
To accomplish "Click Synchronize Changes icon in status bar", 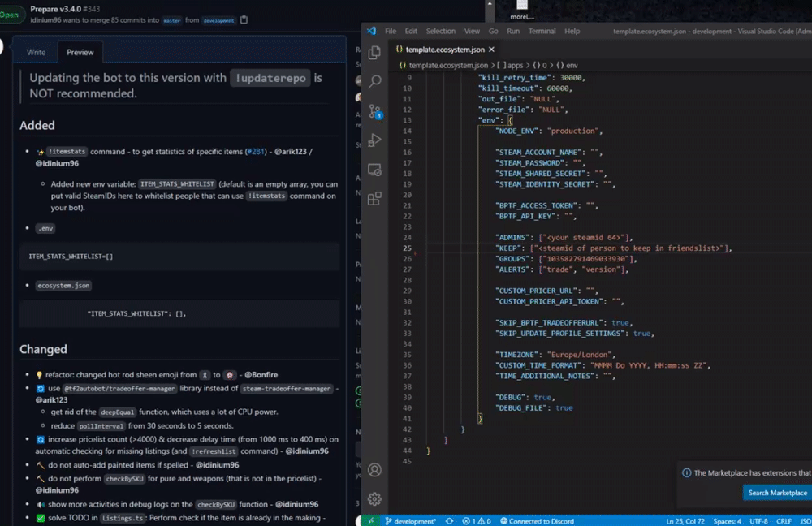I will coord(449,521).
